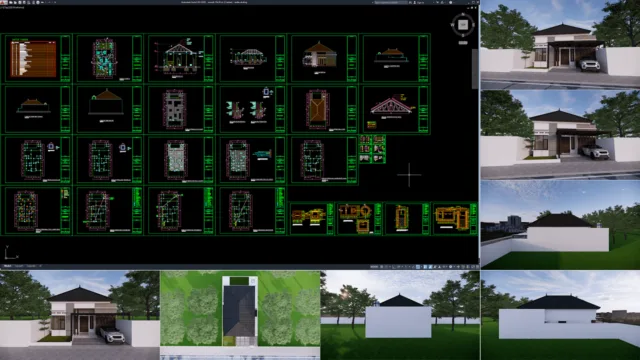
Task: Open the second layout tab
Action: coord(31,266)
